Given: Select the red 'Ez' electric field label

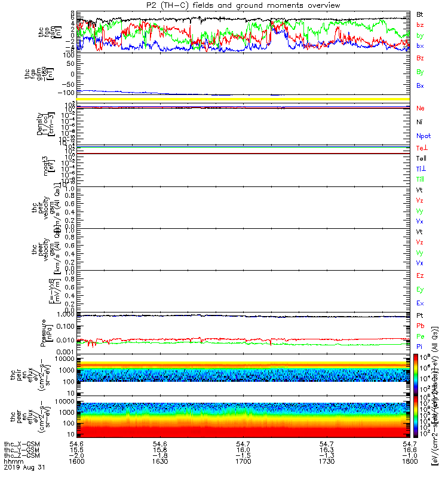Looking at the screenshot, I should coord(420,275).
